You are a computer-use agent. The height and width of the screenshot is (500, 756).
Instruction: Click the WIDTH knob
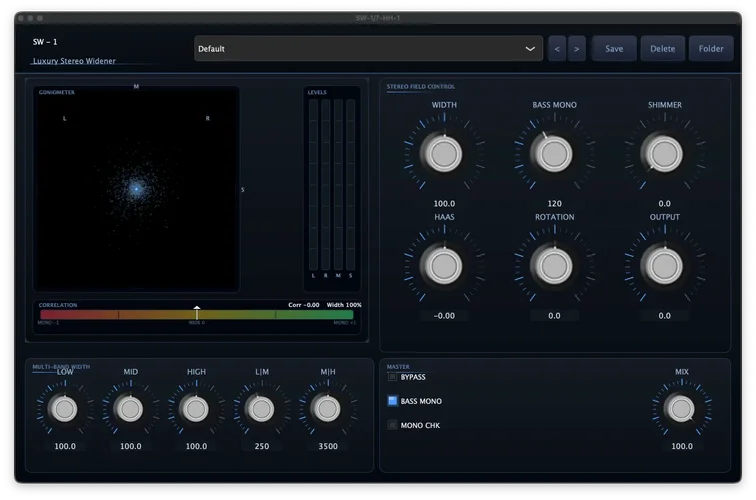[x=444, y=154]
